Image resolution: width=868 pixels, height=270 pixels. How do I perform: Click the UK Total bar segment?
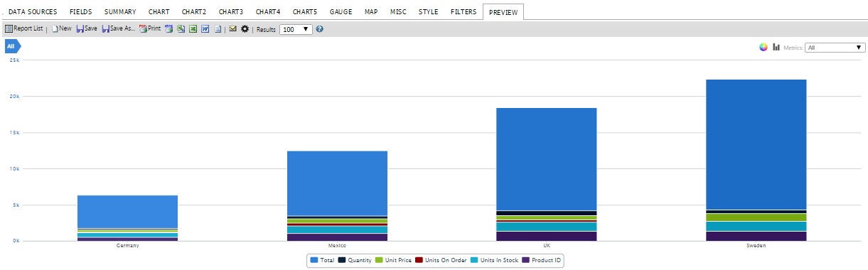[546, 159]
